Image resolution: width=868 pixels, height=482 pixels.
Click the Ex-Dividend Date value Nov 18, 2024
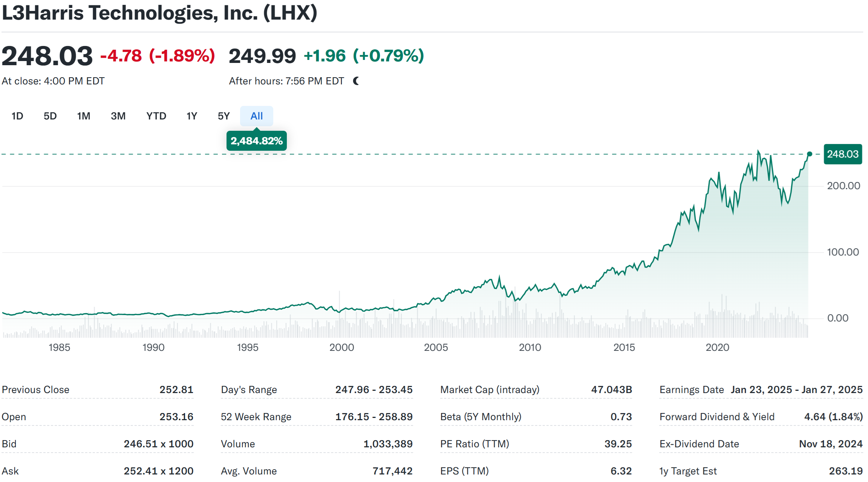tap(831, 444)
